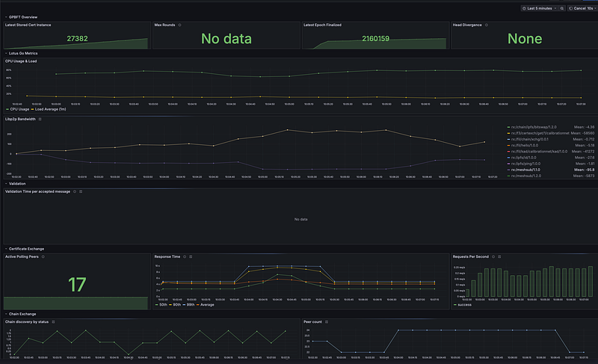Screen dimensions: 598x364
Task: Click info icon beside Validation Time panel title
Action: point(73,191)
